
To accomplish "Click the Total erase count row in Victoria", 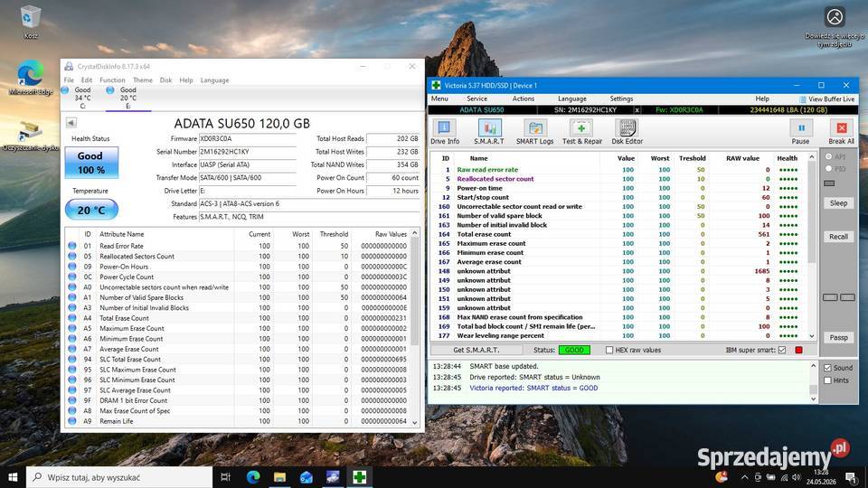I will point(618,234).
